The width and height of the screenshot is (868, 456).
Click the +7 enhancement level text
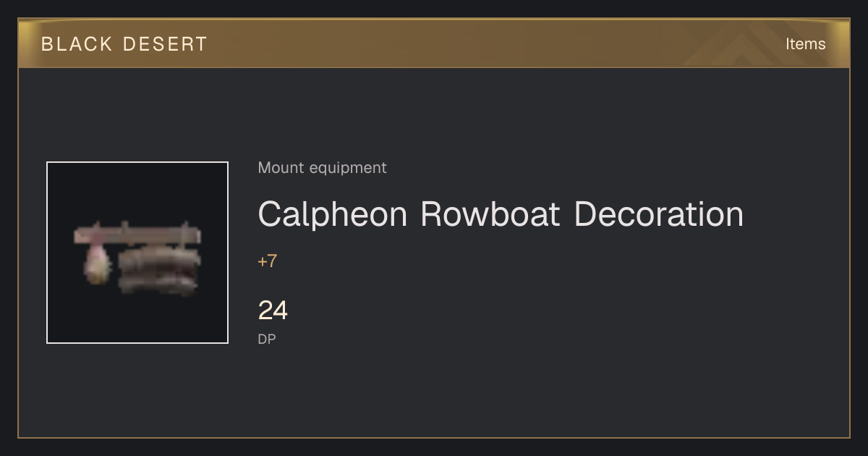267,261
